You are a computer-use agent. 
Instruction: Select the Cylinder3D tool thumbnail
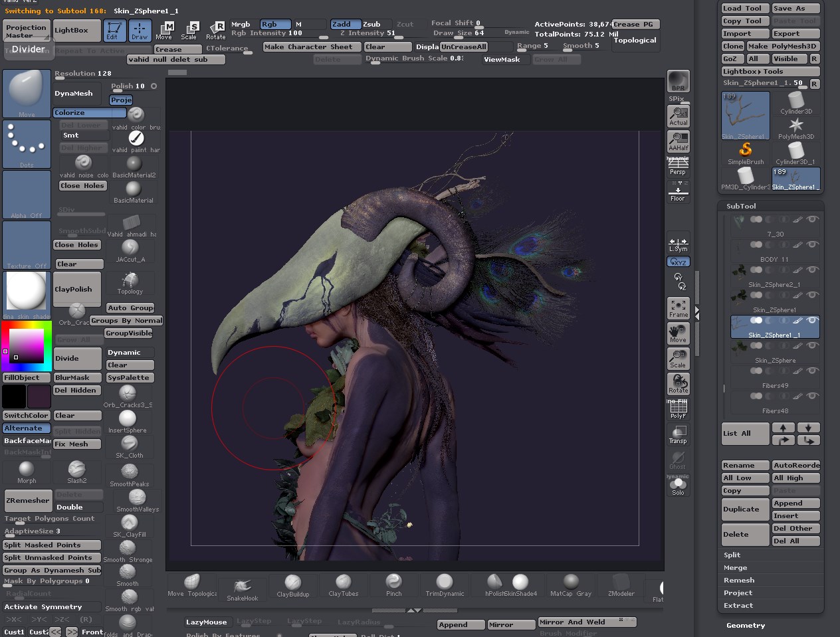(796, 103)
